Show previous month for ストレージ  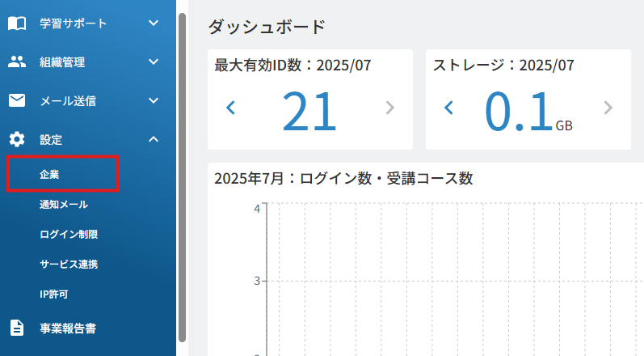(449, 108)
